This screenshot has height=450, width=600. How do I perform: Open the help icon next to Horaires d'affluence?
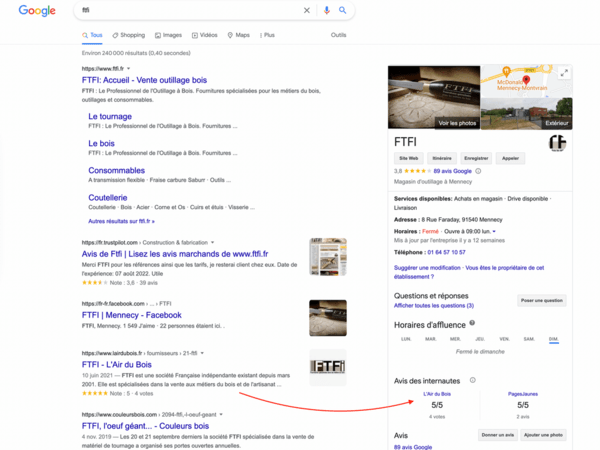[472, 322]
